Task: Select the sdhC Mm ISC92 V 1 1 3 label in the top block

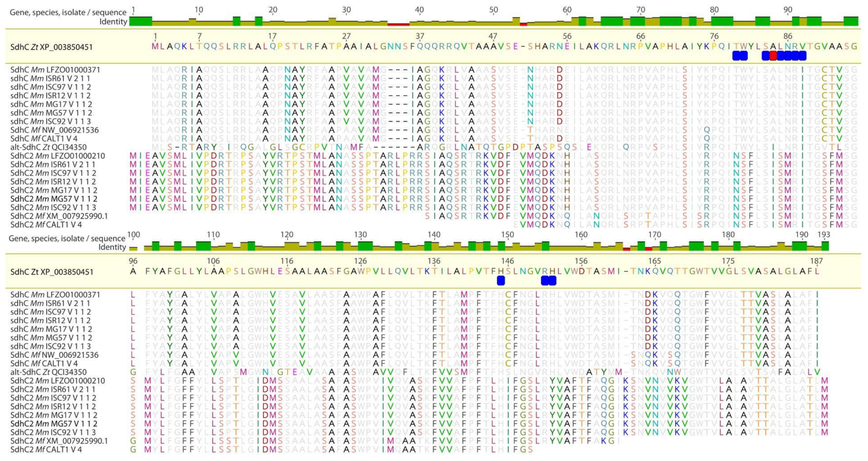Action: (50, 121)
